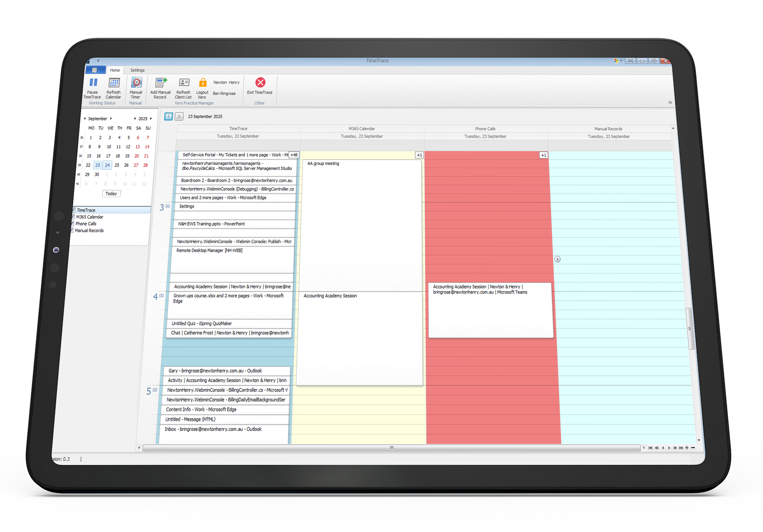
Task: Click the Refresh Calendar icon
Action: point(114,83)
